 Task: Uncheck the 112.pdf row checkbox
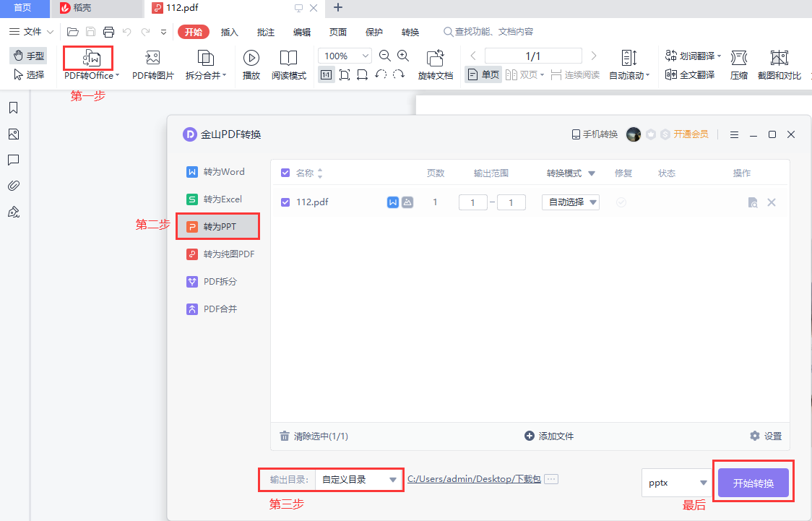click(285, 202)
